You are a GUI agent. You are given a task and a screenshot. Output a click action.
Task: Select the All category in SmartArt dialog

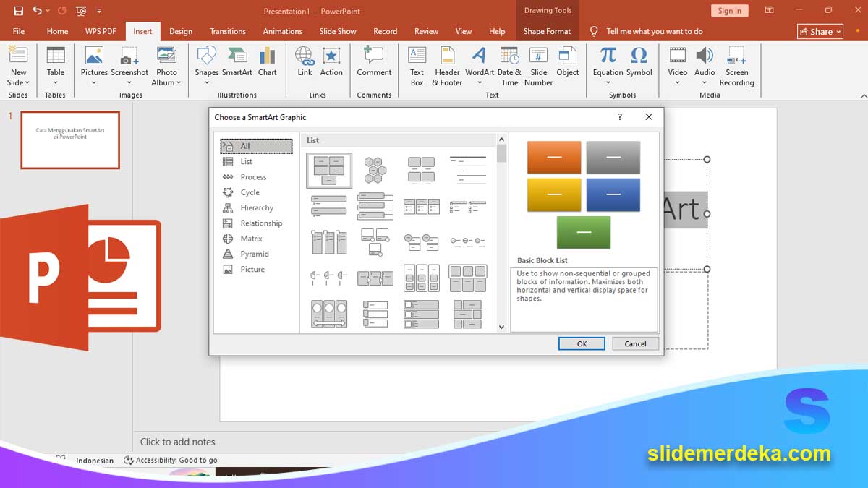(256, 146)
